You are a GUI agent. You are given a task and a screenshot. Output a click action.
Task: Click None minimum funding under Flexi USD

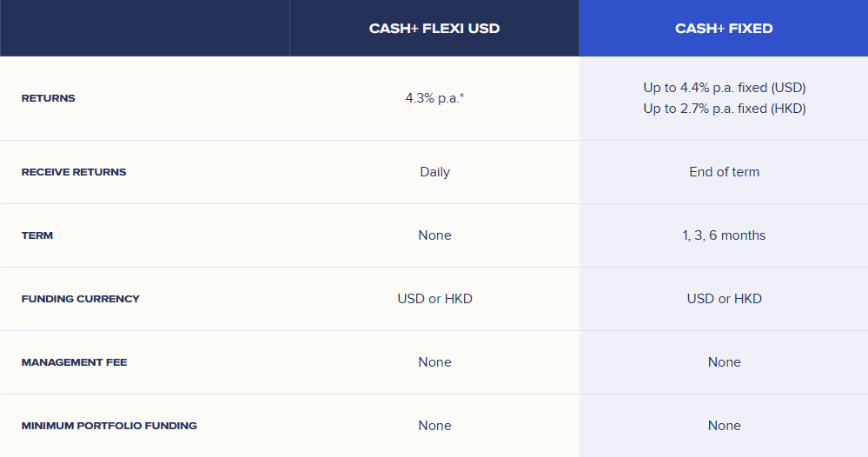(434, 426)
